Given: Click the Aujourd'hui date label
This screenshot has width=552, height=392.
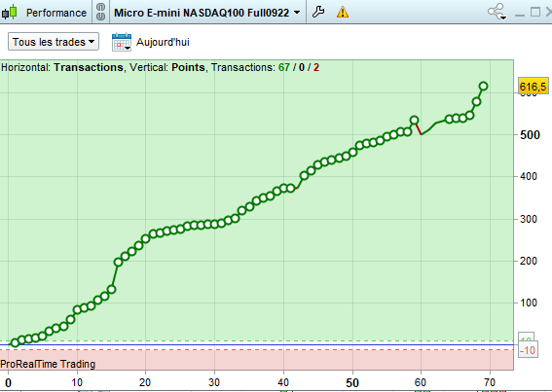Looking at the screenshot, I should coord(163,42).
